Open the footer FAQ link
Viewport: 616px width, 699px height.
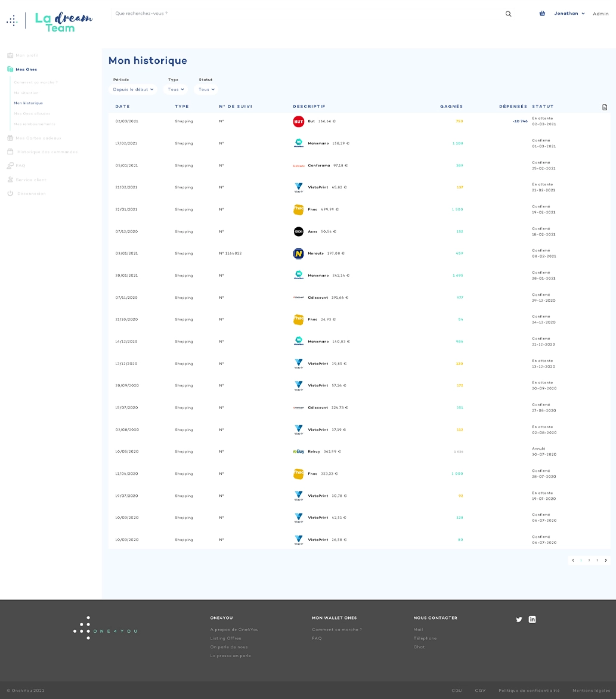pos(317,638)
